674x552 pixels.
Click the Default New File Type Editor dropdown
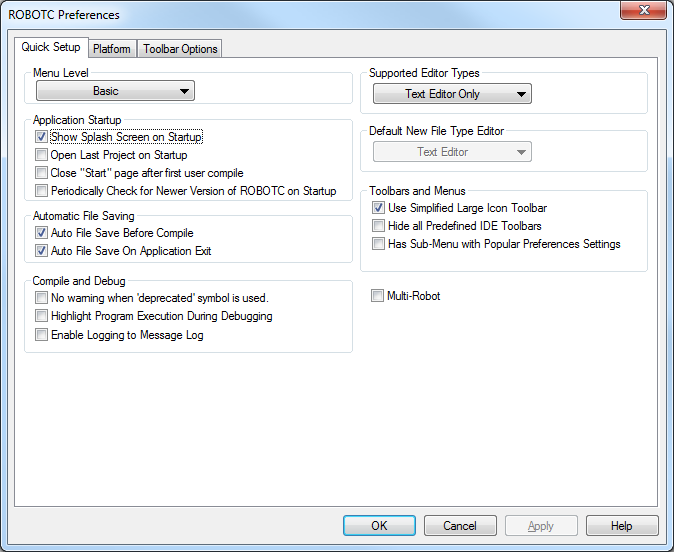tap(452, 152)
